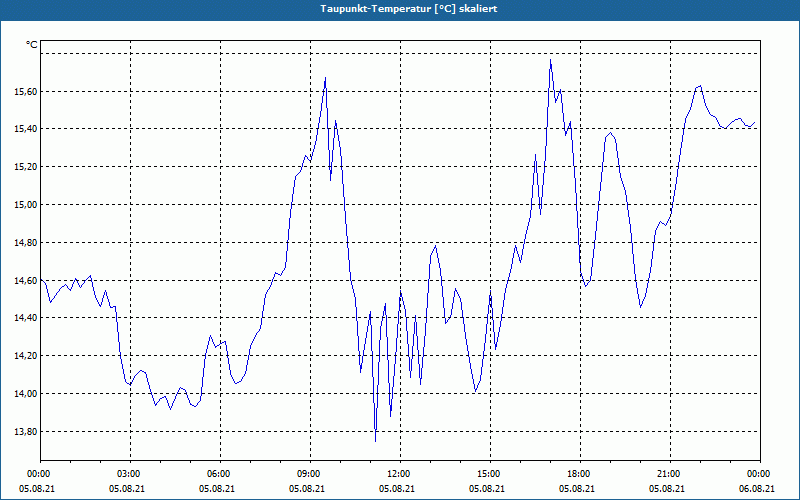The width and height of the screenshot is (800, 500).
Task: Select the 06:00 time label
Action: tap(220, 474)
